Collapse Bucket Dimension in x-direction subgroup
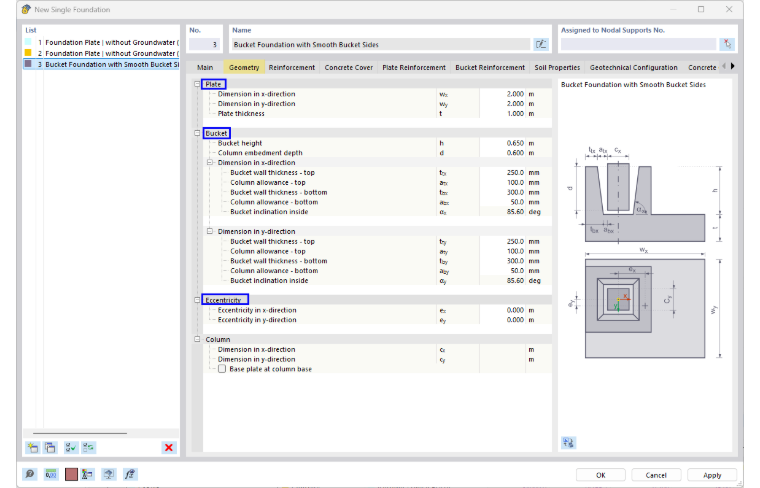760x488 pixels. pos(210,162)
